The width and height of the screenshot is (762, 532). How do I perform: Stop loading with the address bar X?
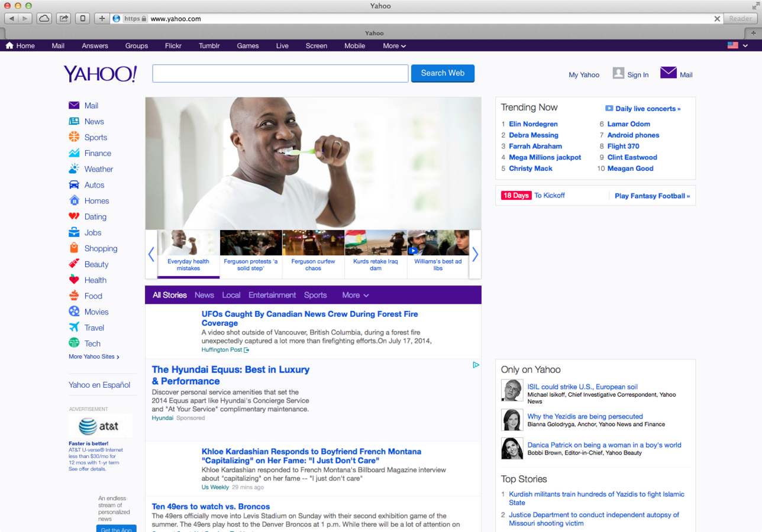coord(717,19)
